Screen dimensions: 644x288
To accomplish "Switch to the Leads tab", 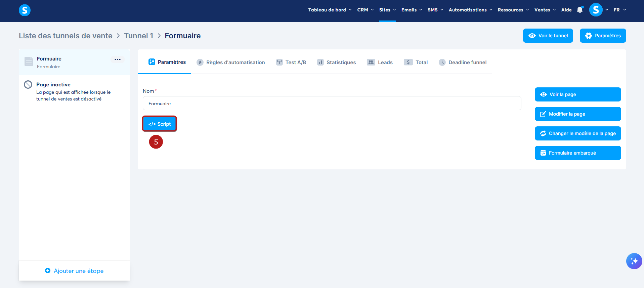I will coord(380,62).
